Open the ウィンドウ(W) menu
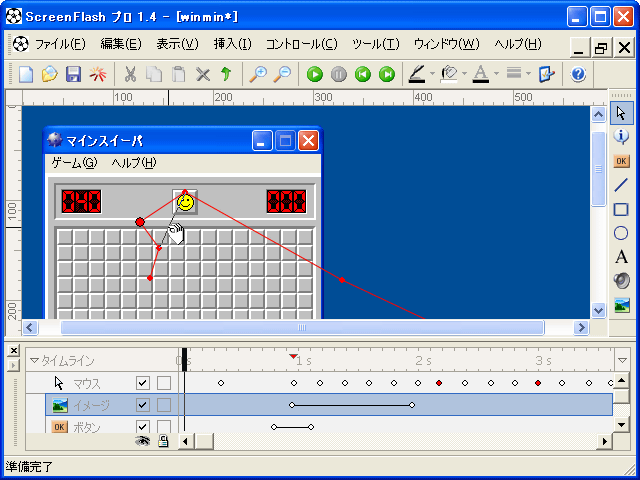Screen dimensions: 640x480 447,44
